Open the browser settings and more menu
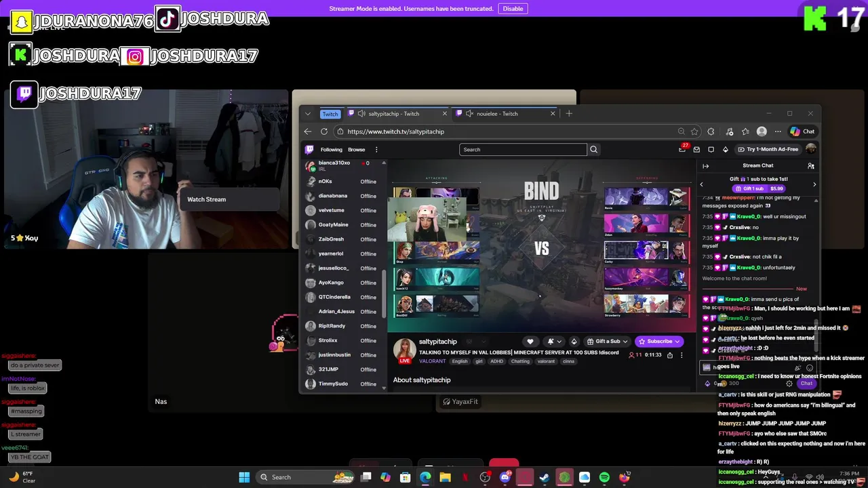Image resolution: width=868 pixels, height=488 pixels. [x=777, y=131]
